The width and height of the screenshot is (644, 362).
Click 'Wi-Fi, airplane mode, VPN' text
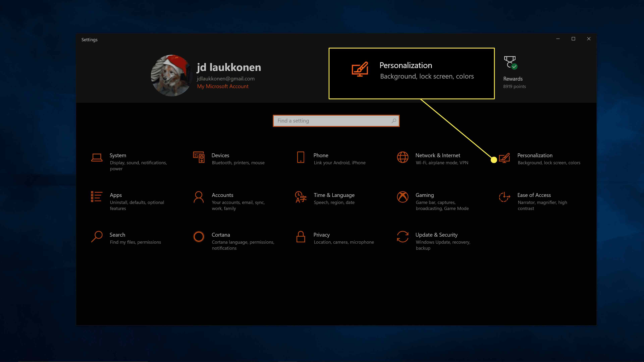tap(442, 163)
